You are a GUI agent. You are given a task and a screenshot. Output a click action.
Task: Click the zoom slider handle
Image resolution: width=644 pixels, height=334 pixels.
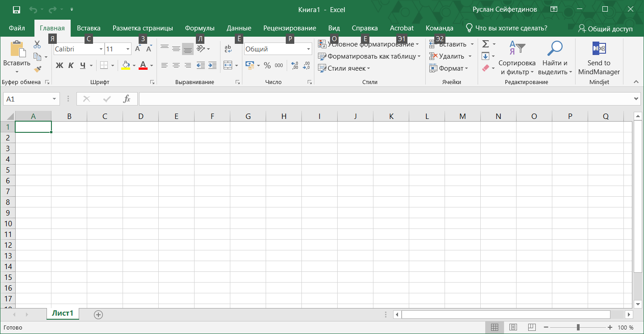pos(578,327)
